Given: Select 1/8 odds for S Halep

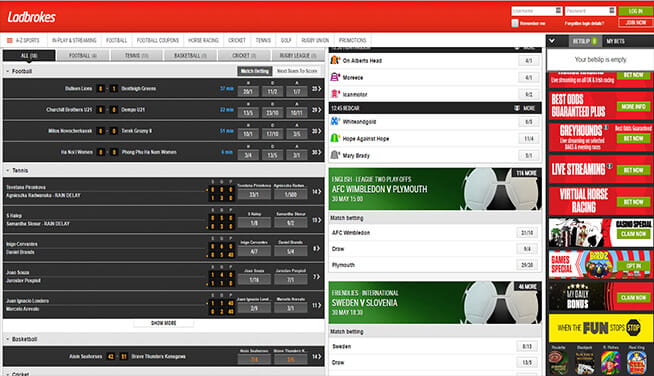Looking at the screenshot, I should point(254,223).
